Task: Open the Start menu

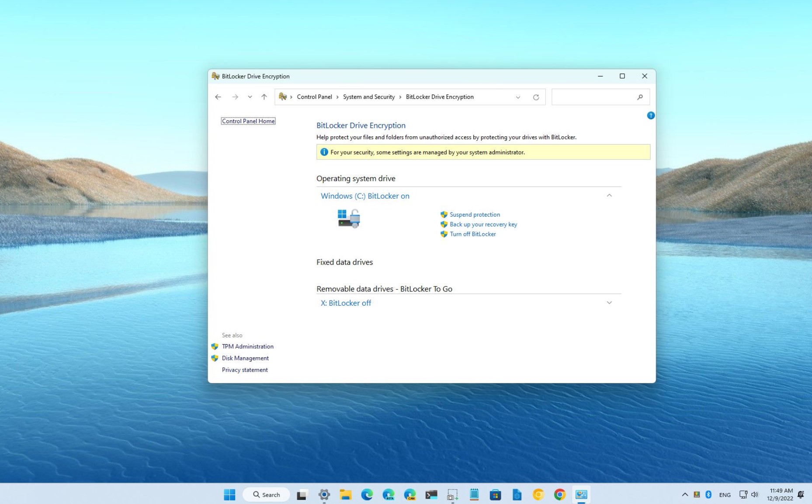Action: (229, 494)
